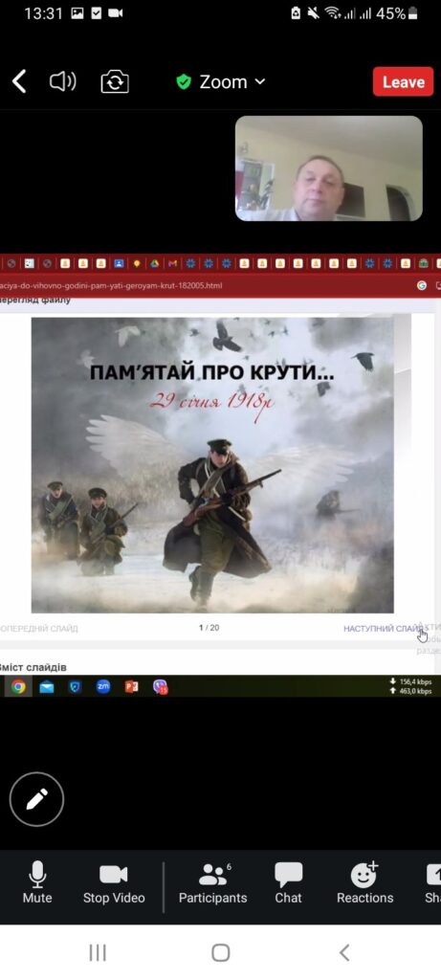The image size is (441, 980).
Task: Click Viber icon in shared taskbar
Action: pos(161,687)
